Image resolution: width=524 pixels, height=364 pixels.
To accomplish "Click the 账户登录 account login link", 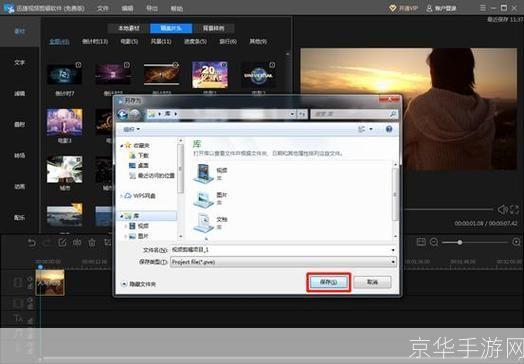I will tap(441, 8).
